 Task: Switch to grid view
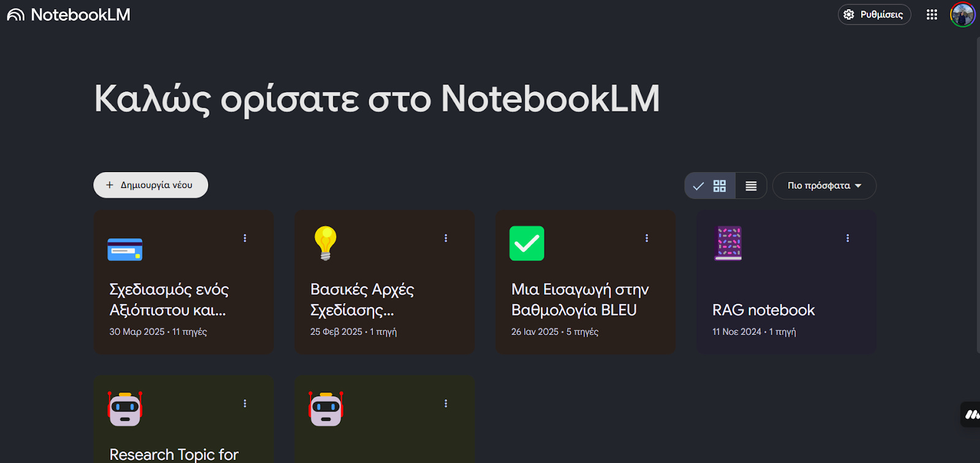pyautogui.click(x=710, y=186)
